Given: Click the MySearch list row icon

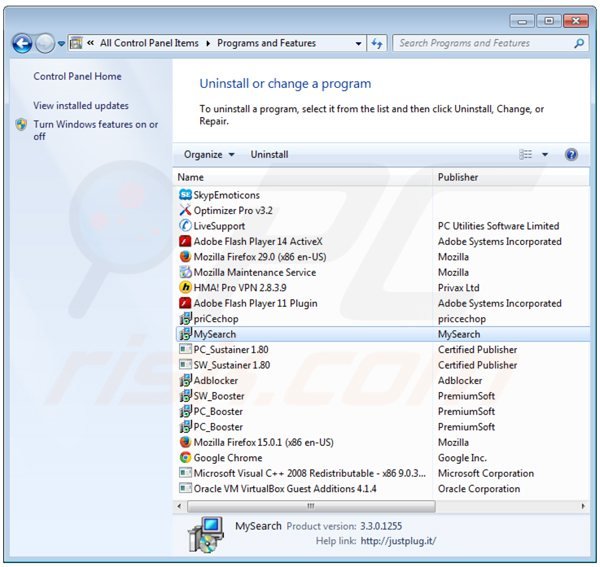Looking at the screenshot, I should coord(185,334).
